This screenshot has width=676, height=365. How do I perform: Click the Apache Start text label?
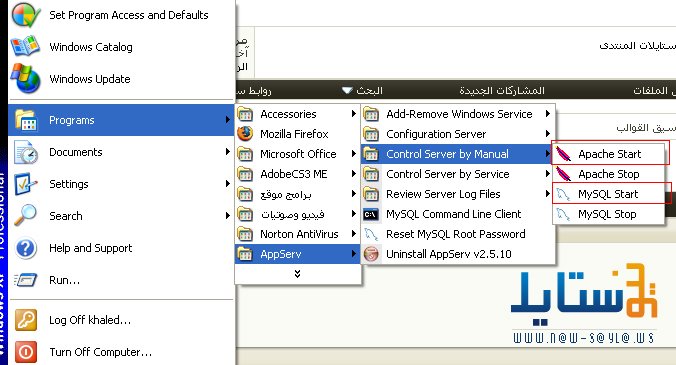pos(610,154)
